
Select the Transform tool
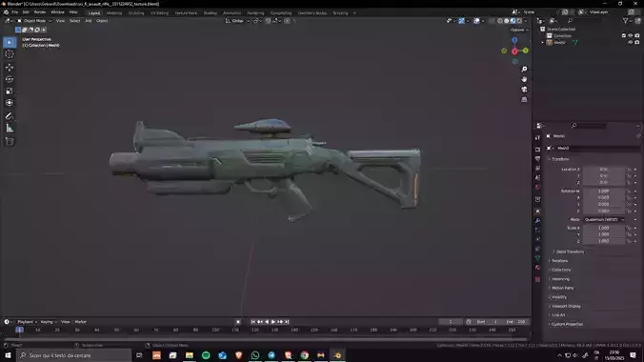tap(10, 103)
